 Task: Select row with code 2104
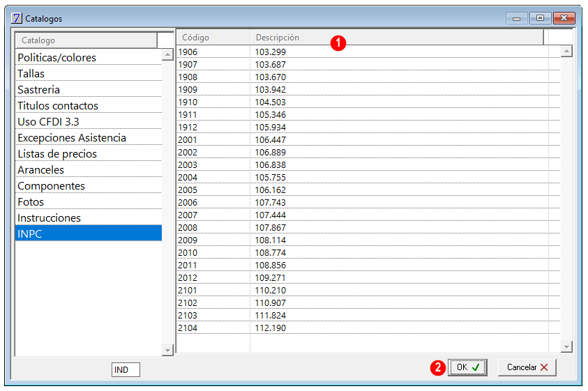pos(188,328)
